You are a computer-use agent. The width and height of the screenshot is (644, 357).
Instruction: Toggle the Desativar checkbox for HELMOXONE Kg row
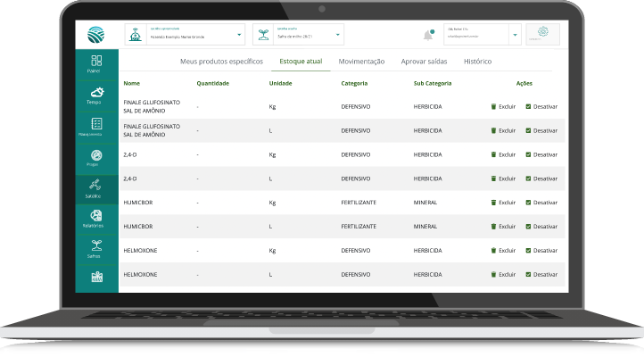pos(528,250)
